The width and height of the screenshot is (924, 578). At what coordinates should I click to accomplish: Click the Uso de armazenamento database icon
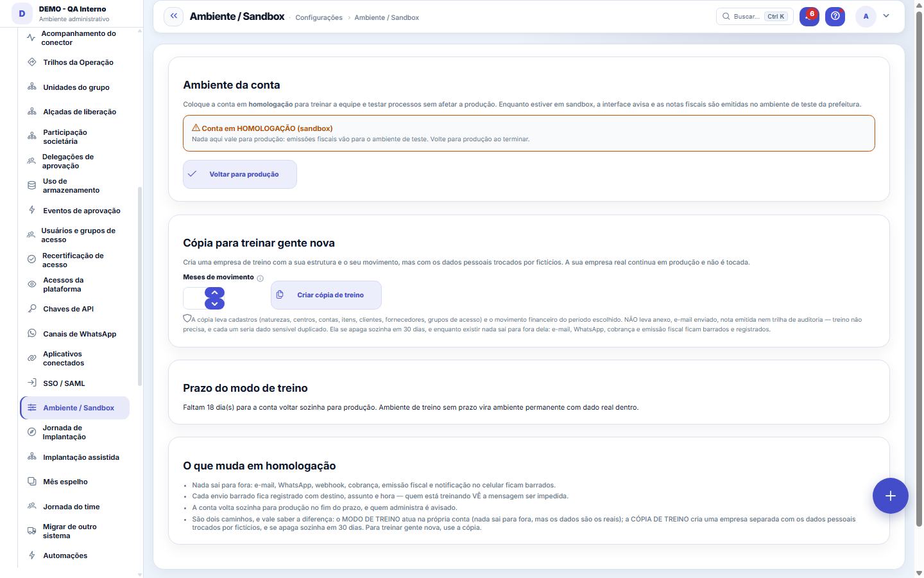pyautogui.click(x=32, y=185)
